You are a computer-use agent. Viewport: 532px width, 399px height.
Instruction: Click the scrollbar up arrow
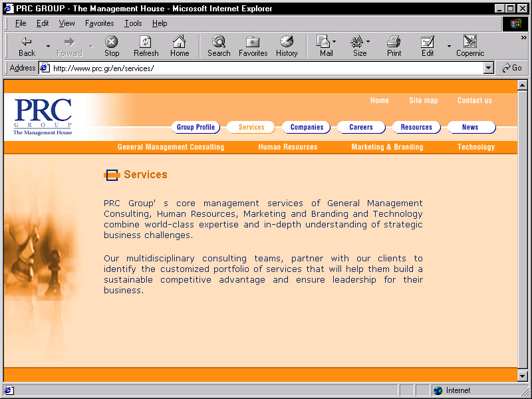[522, 85]
